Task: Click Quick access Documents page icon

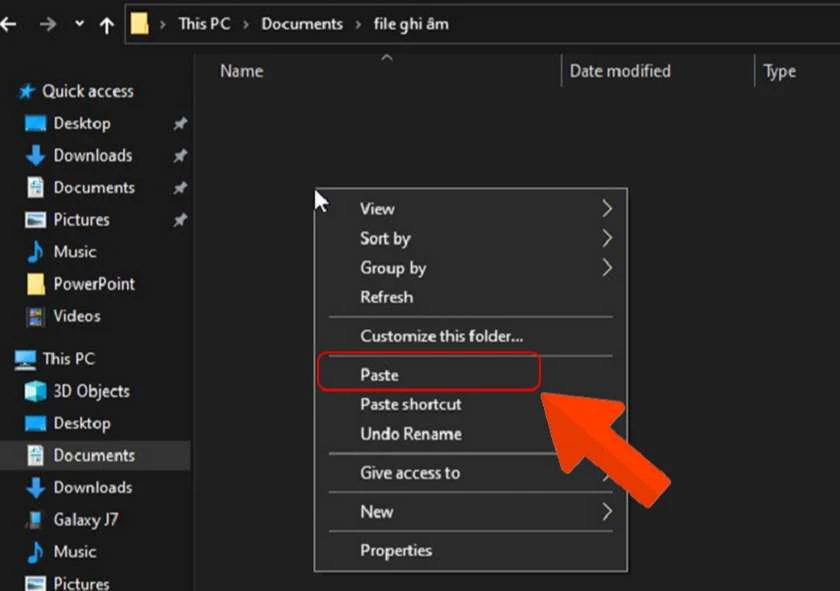Action: point(35,188)
